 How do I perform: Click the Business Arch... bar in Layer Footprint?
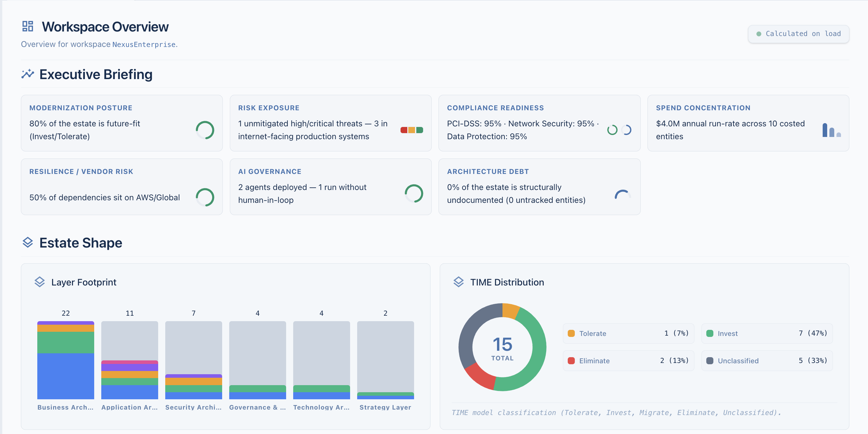(x=66, y=360)
